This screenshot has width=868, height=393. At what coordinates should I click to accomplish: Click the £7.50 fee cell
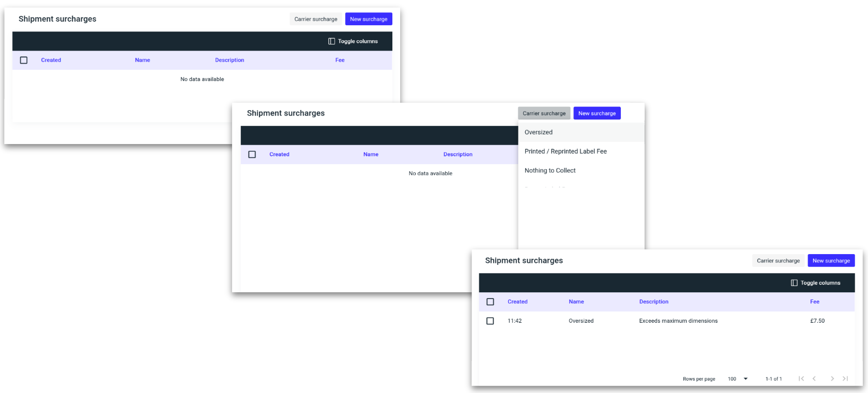click(817, 321)
